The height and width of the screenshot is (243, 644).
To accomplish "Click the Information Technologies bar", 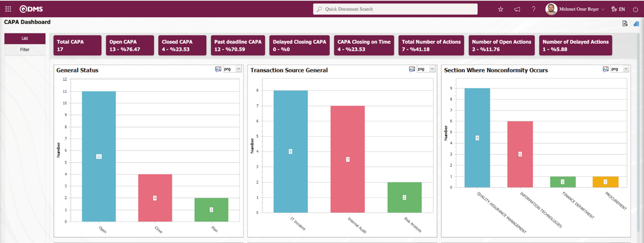I will click(x=520, y=154).
